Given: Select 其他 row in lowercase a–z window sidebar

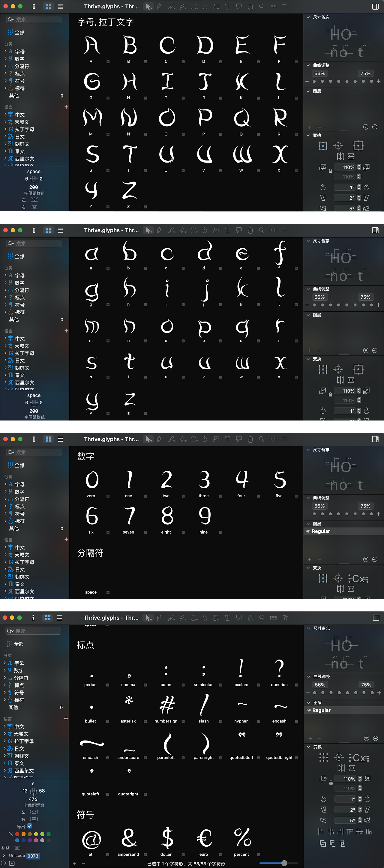Looking at the screenshot, I should tap(14, 319).
